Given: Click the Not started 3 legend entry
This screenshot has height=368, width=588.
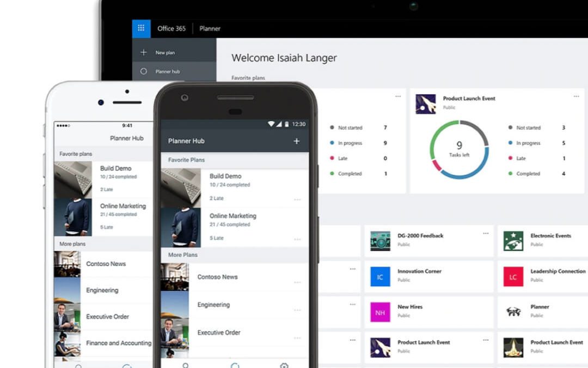Looking at the screenshot, I should [537, 128].
